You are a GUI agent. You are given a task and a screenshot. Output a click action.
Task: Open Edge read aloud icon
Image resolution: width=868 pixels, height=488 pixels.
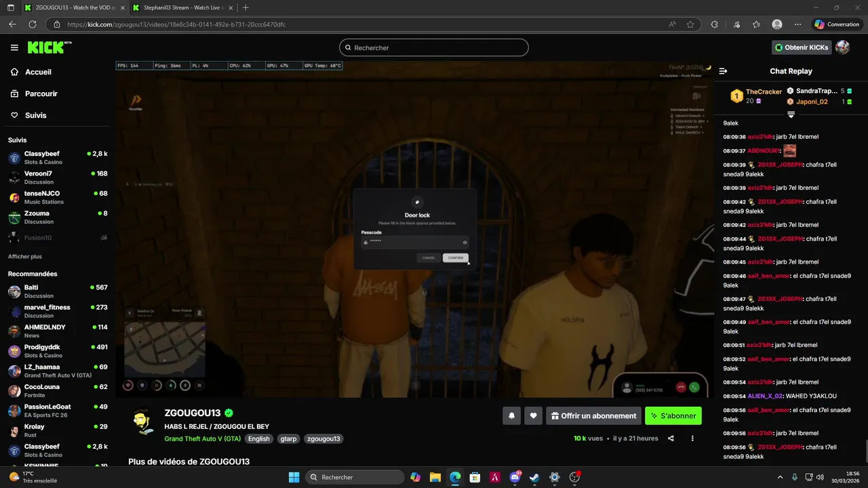(672, 24)
